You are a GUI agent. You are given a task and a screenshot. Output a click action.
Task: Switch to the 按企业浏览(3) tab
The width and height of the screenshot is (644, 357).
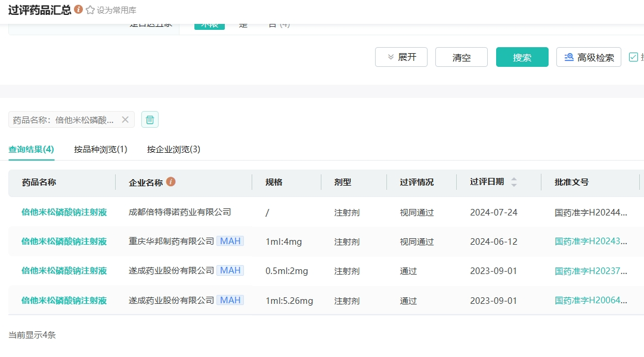tap(174, 149)
